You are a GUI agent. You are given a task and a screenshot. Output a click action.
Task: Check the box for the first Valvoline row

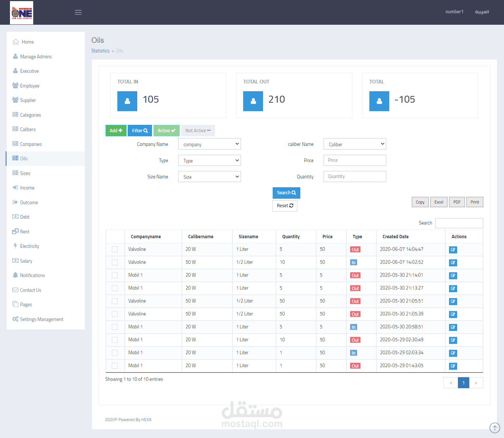[115, 249]
